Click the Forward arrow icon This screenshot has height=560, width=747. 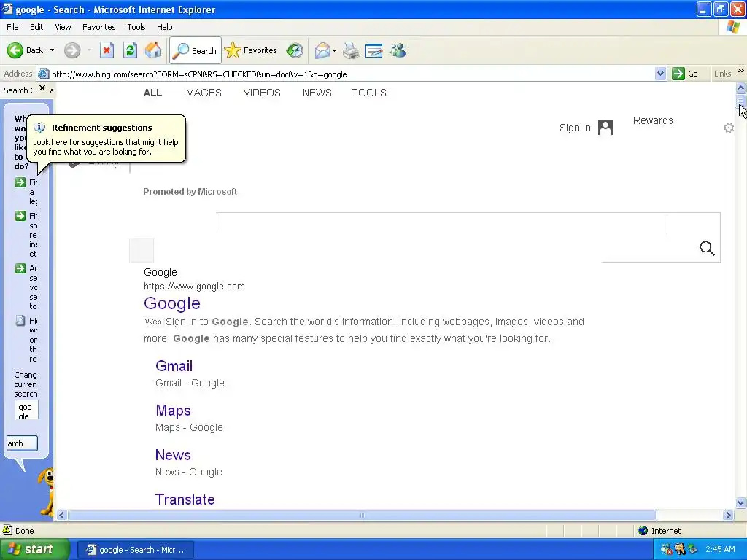[x=72, y=50]
